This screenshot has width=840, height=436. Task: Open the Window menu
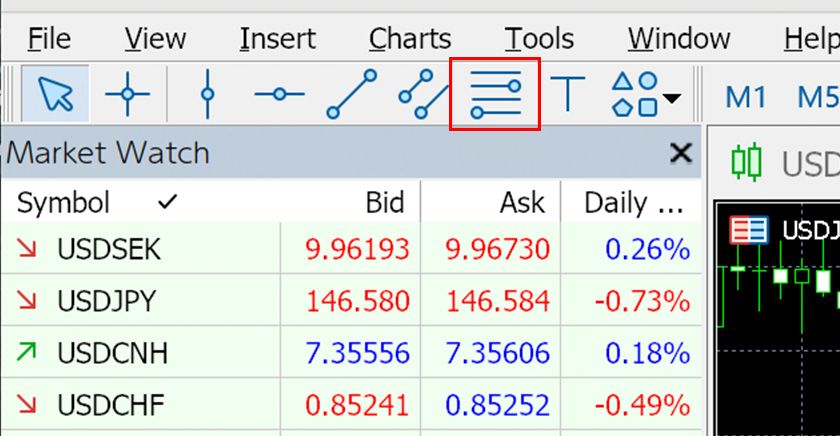(x=679, y=39)
